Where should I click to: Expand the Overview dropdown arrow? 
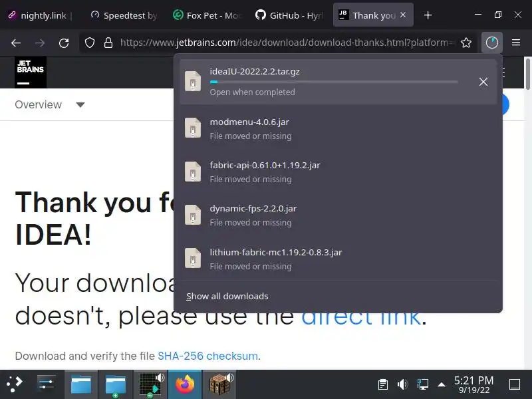80,105
